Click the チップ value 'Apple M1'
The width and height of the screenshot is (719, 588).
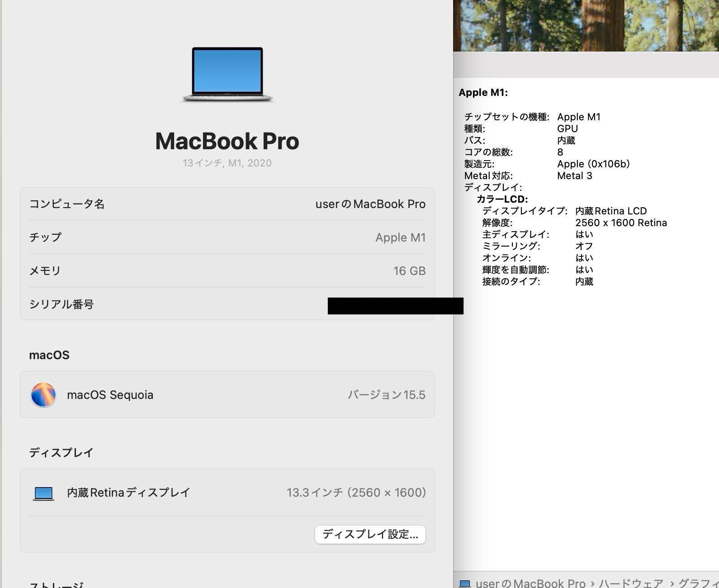[400, 237]
